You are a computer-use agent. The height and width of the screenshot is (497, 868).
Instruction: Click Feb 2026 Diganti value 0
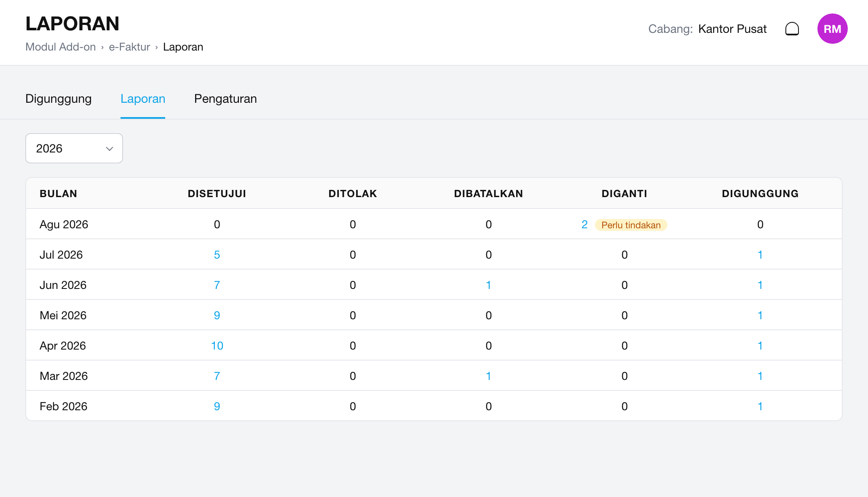(x=624, y=406)
